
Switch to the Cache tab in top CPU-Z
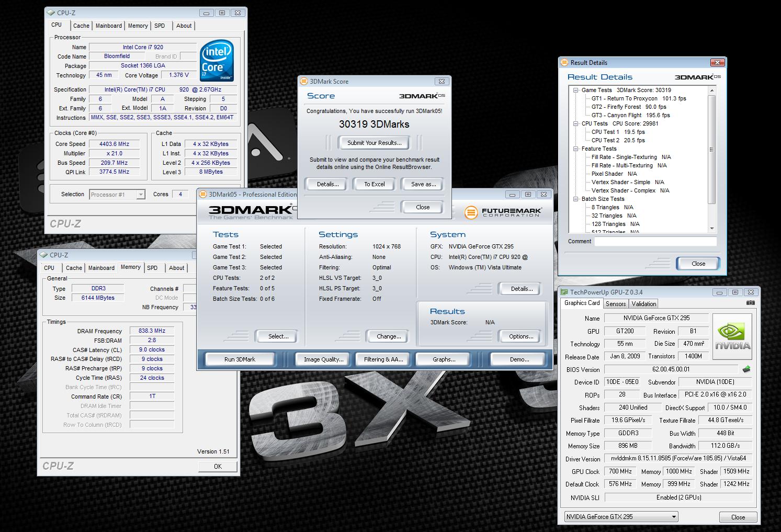pos(81,26)
